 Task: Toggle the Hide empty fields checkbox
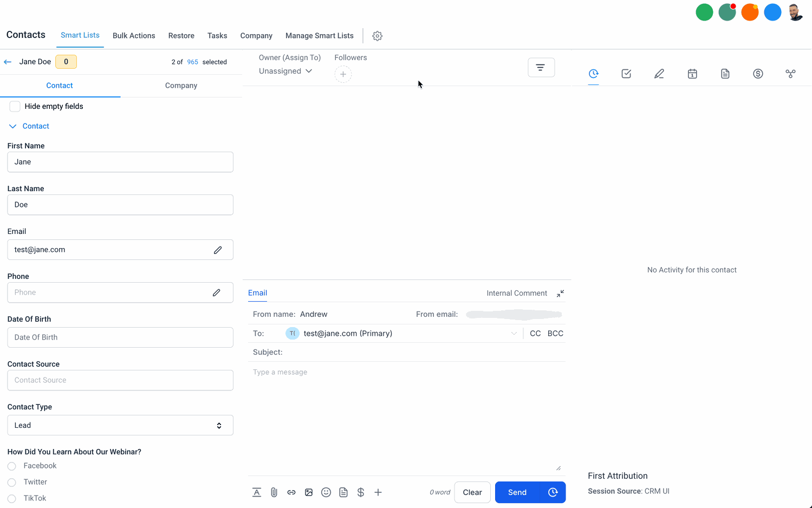coord(15,106)
